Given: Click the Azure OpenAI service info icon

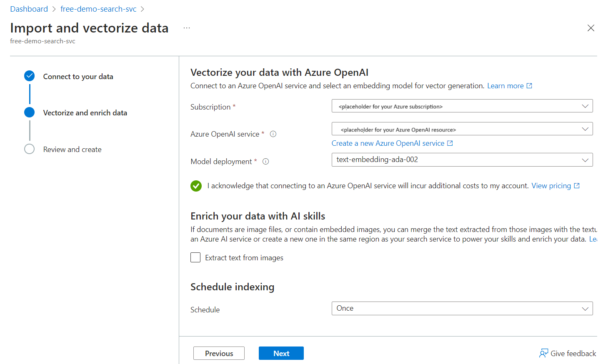Looking at the screenshot, I should tap(273, 134).
